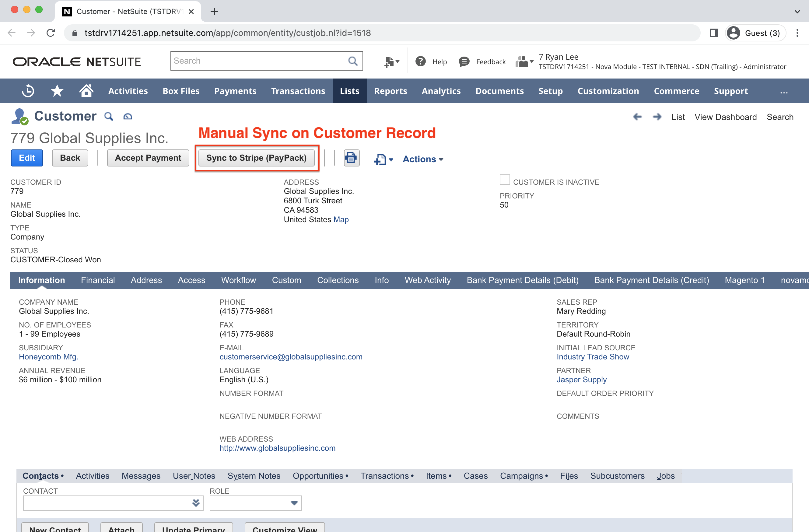Screen dimensions: 809x532
Task: Click the site lock icon in address bar
Action: (75, 33)
